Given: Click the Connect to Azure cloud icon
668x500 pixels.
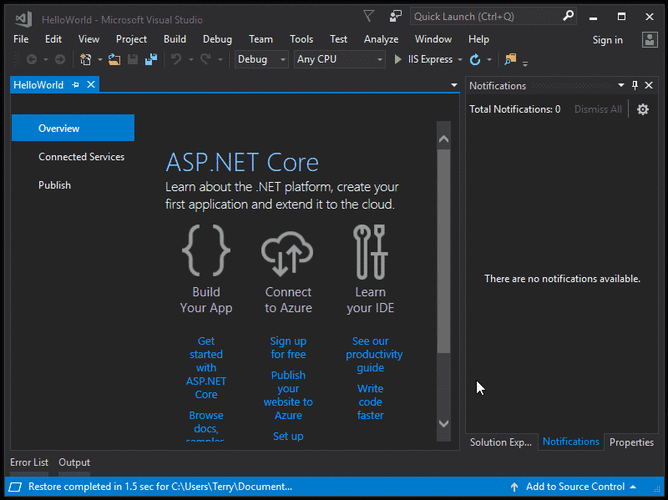Looking at the screenshot, I should 288,251.
